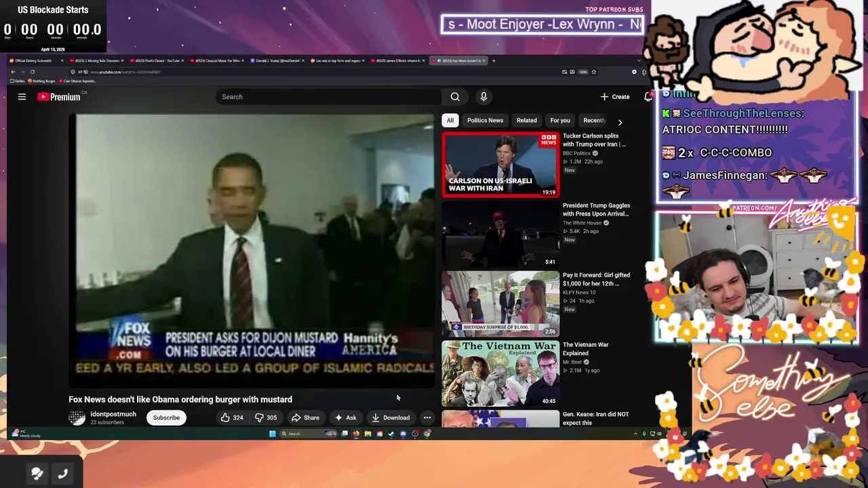This screenshot has width=868, height=488.
Task: Activate voice search microphone
Action: (484, 97)
